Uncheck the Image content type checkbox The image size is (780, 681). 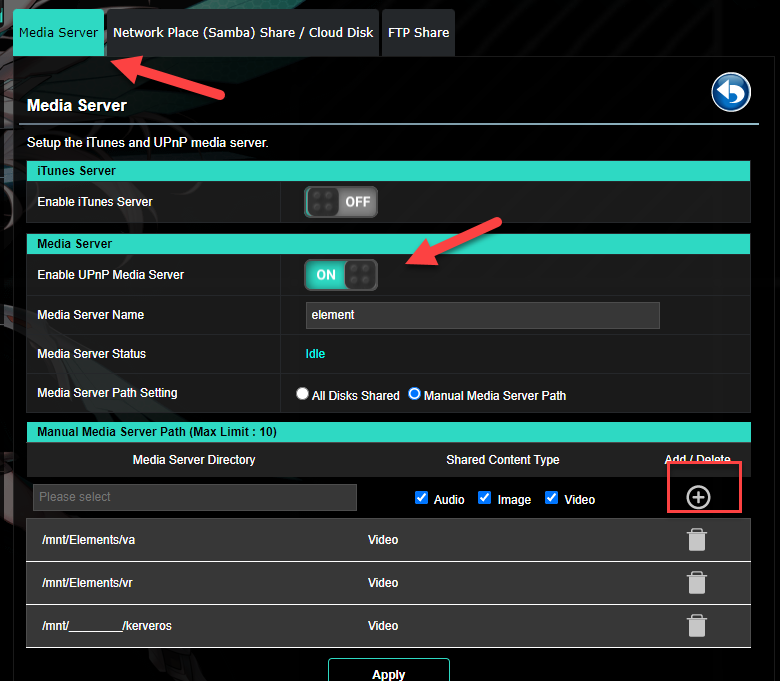coord(485,498)
